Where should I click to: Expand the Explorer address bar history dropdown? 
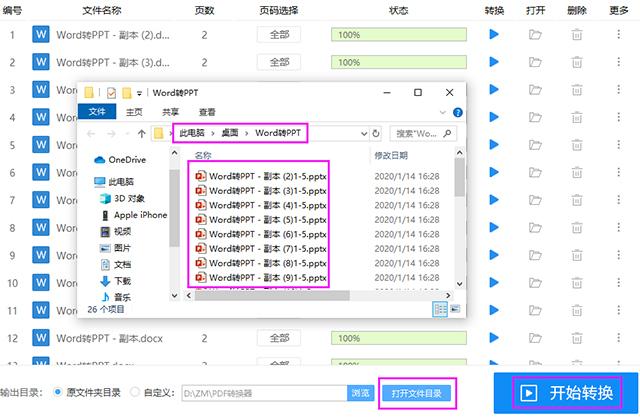pyautogui.click(x=364, y=133)
